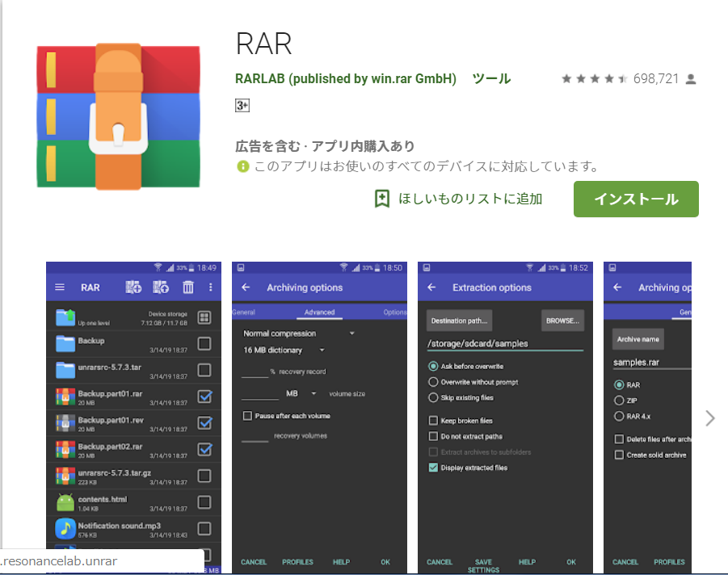Click the Up one level folder icon

tap(65, 317)
